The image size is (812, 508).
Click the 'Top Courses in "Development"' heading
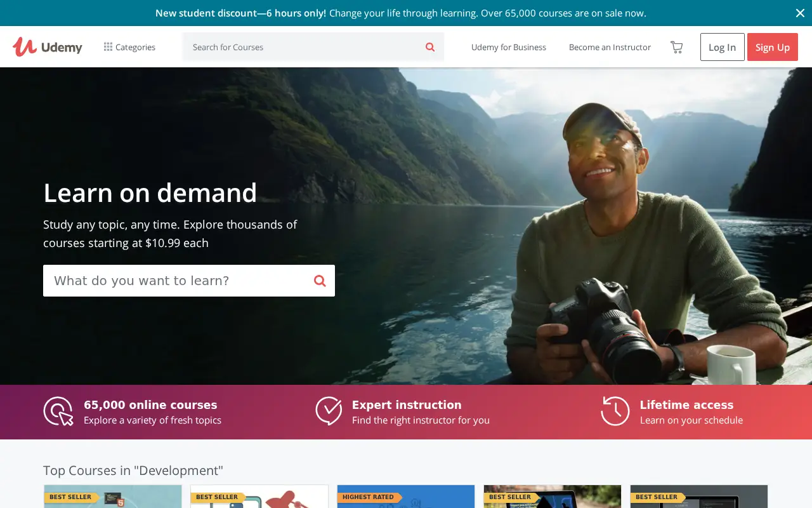click(133, 471)
